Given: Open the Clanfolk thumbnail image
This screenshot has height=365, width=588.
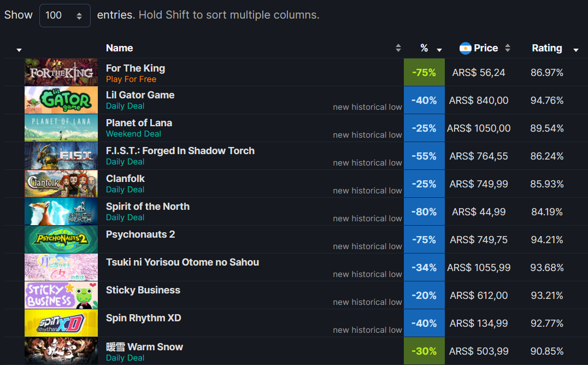Looking at the screenshot, I should (61, 184).
